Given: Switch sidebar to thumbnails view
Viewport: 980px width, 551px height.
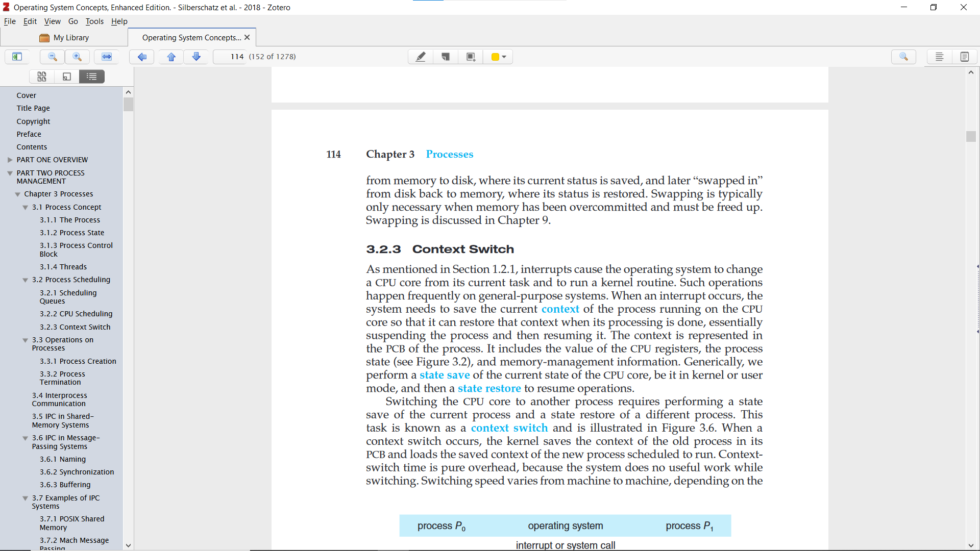Looking at the screenshot, I should 42,76.
